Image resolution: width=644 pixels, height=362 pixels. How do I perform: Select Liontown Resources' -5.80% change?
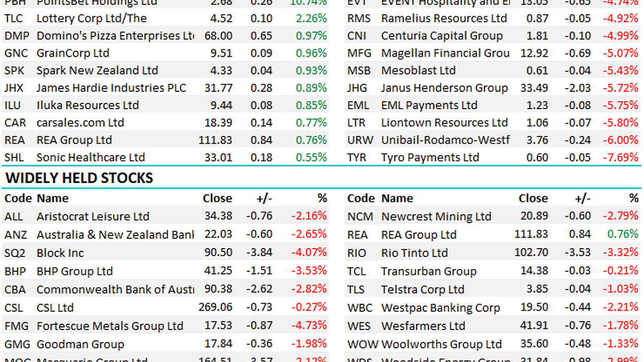(x=620, y=122)
